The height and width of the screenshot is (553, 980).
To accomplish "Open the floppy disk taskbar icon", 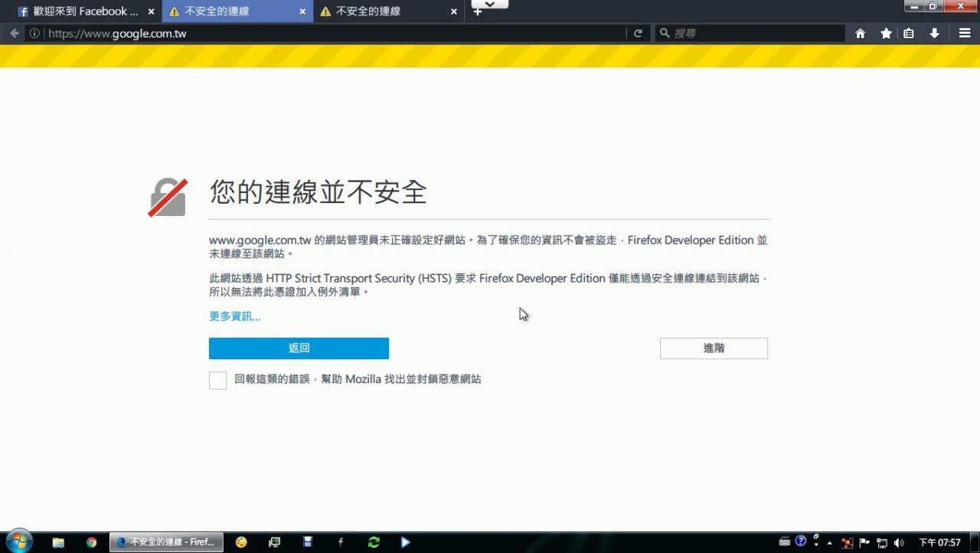I will 308,542.
